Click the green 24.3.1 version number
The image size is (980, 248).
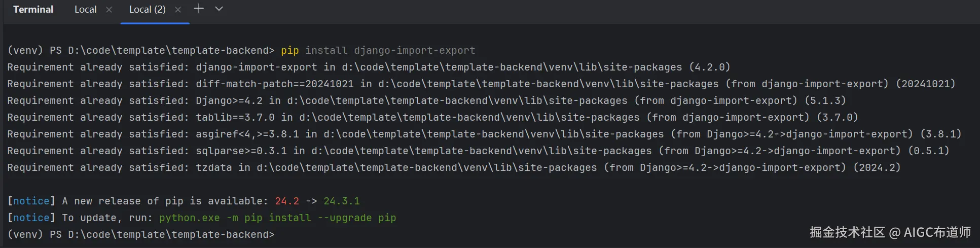tap(342, 201)
